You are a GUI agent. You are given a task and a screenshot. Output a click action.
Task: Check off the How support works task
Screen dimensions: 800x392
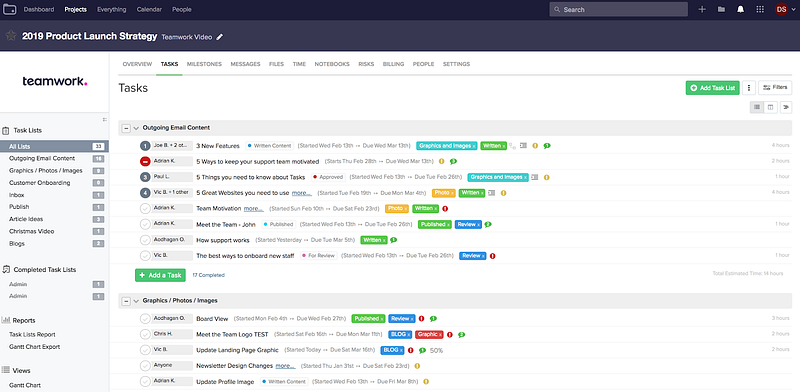(x=145, y=240)
